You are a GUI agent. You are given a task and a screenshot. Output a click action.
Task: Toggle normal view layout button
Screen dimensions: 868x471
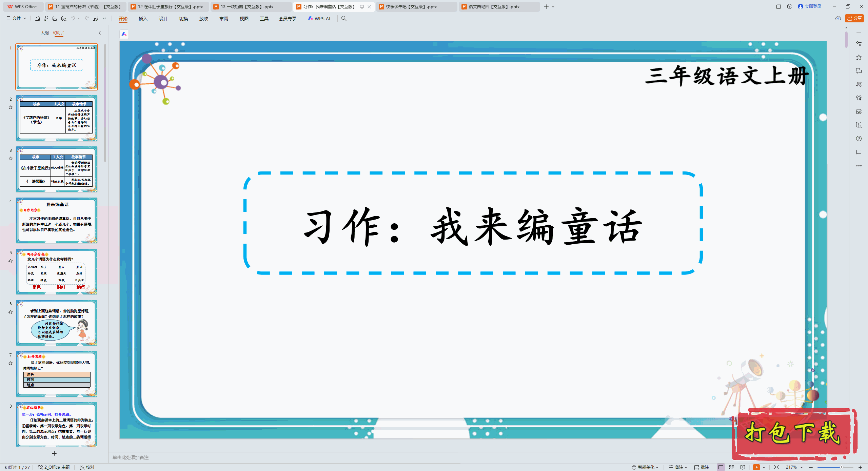(x=721, y=467)
